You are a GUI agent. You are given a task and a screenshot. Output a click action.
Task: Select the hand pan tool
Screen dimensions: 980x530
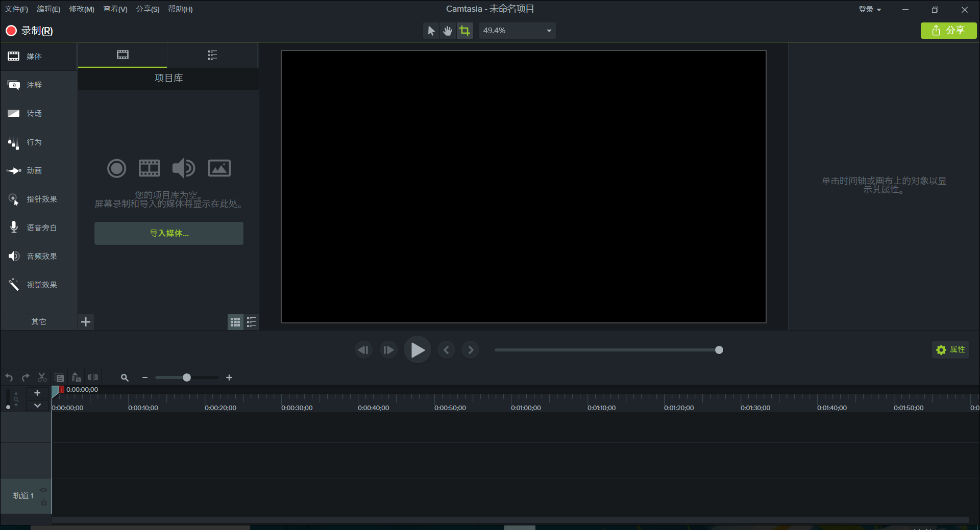[x=448, y=31]
